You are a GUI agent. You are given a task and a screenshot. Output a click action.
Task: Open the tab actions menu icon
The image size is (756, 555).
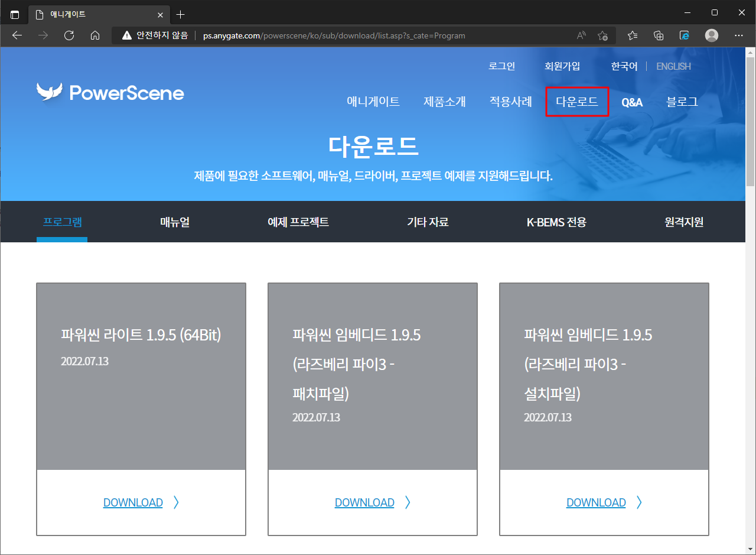[15, 14]
